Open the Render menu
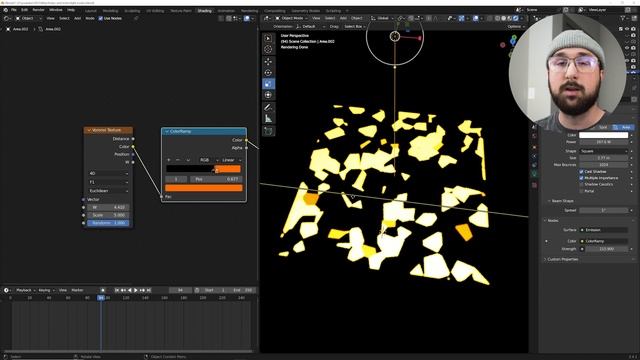 tap(38, 10)
